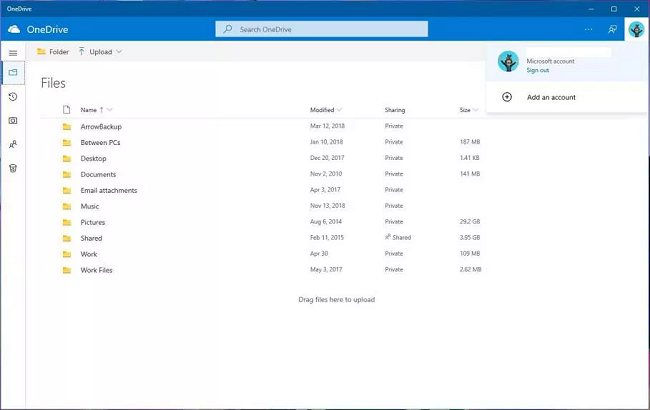Open Photos view from sidebar

coord(13,120)
